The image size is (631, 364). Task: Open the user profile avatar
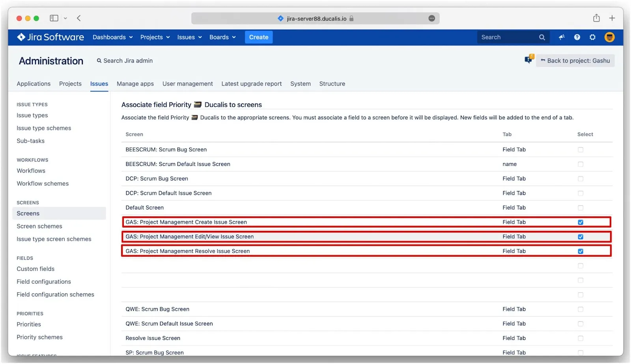point(609,37)
